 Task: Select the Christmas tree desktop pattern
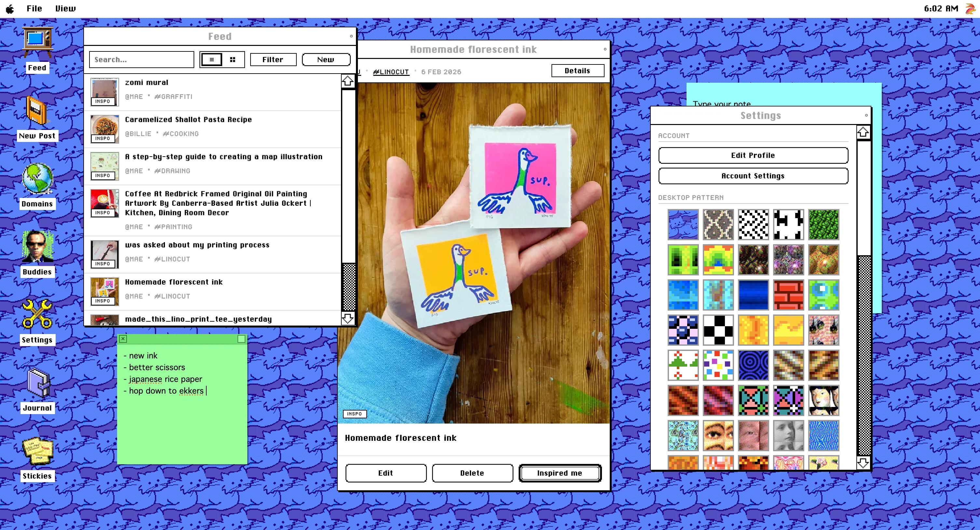click(683, 365)
